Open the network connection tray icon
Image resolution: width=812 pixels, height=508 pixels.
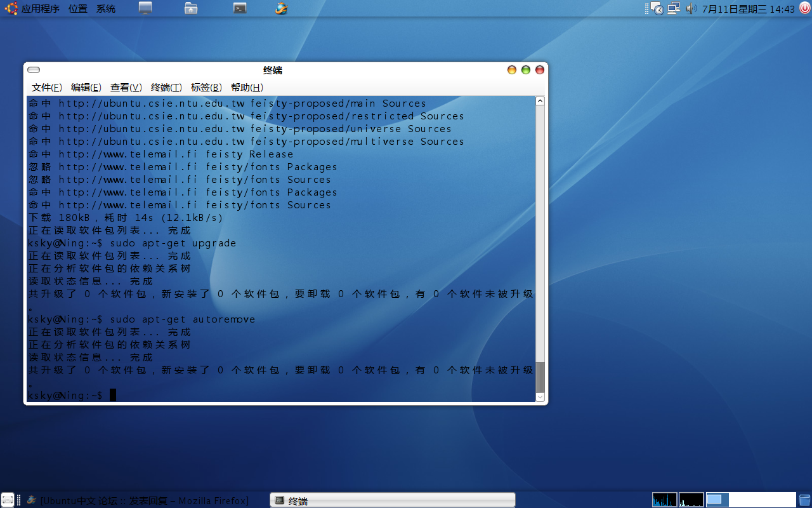(674, 9)
